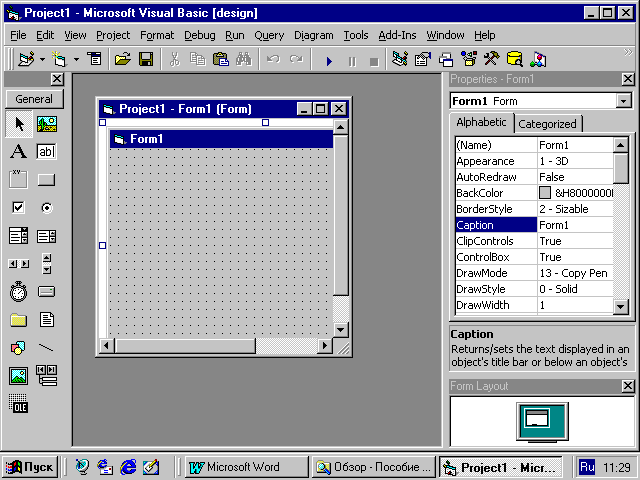Click the Ru language indicator

point(587,467)
